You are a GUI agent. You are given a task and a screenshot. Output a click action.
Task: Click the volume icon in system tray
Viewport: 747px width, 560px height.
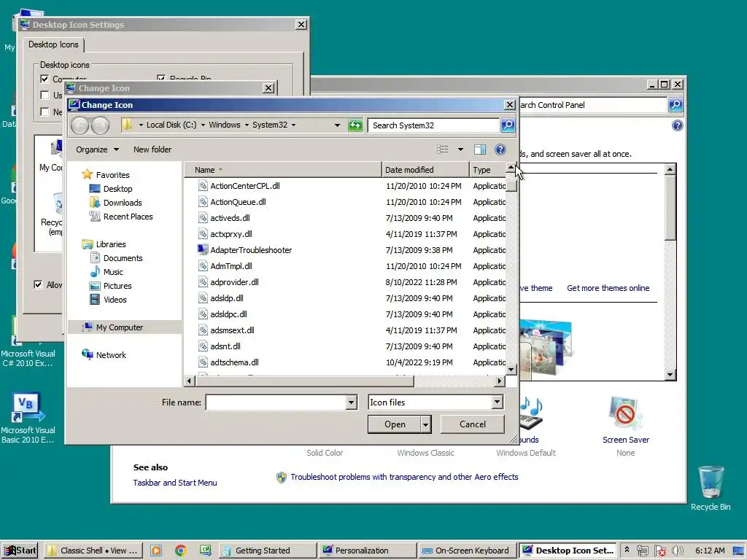click(678, 551)
